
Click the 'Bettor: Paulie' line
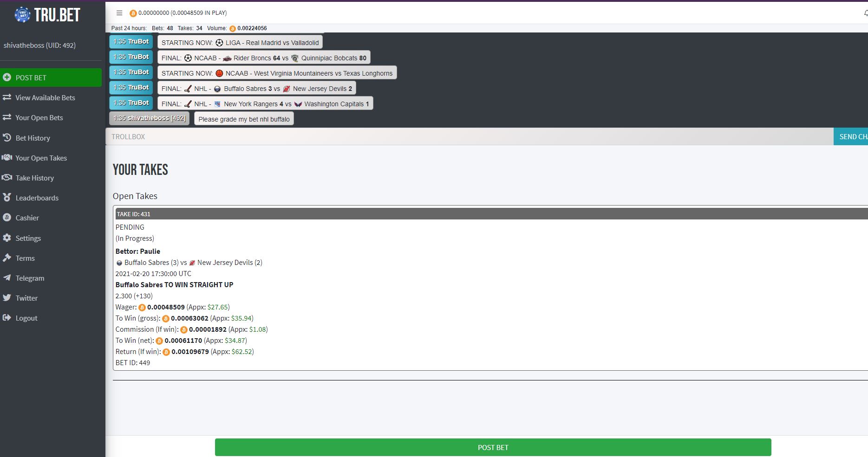138,251
